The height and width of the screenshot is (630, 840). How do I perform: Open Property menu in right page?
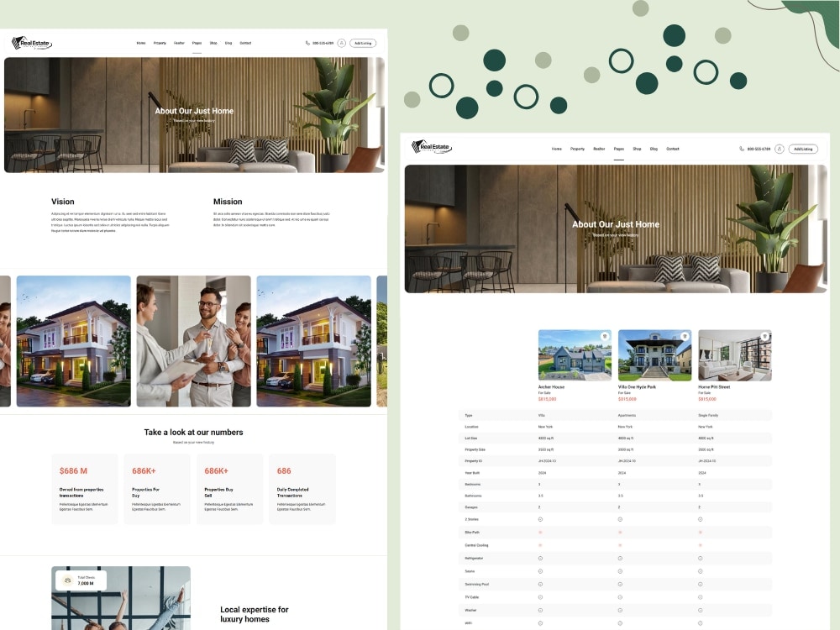[x=578, y=149]
